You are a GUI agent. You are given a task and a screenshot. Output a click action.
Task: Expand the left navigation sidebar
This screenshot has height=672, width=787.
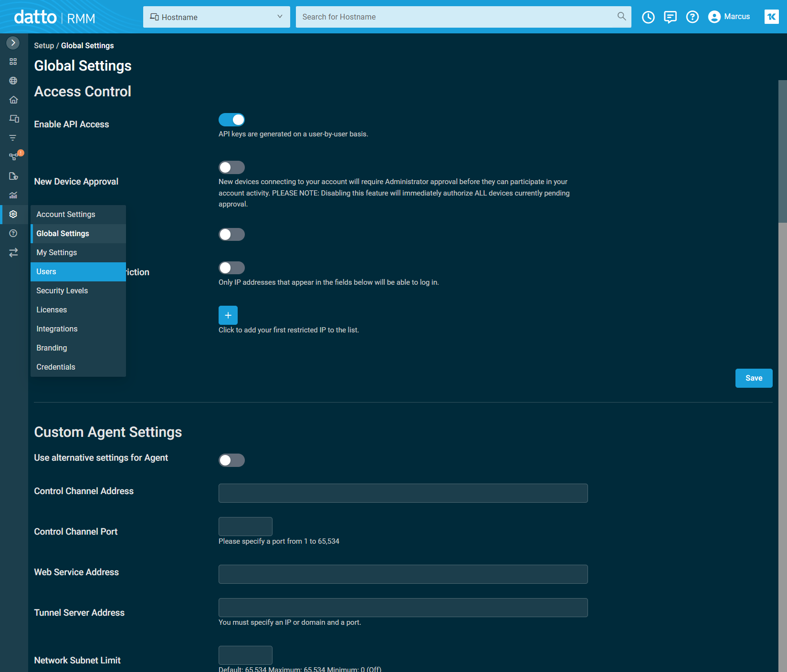[13, 42]
